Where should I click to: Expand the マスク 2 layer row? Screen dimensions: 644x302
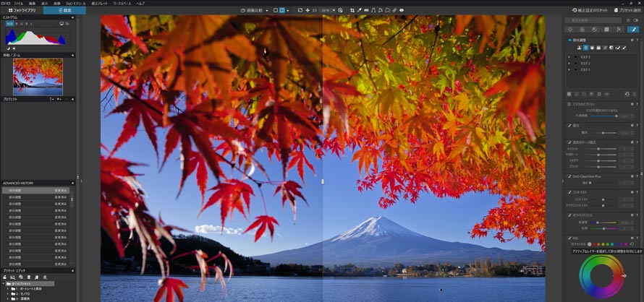(x=569, y=63)
